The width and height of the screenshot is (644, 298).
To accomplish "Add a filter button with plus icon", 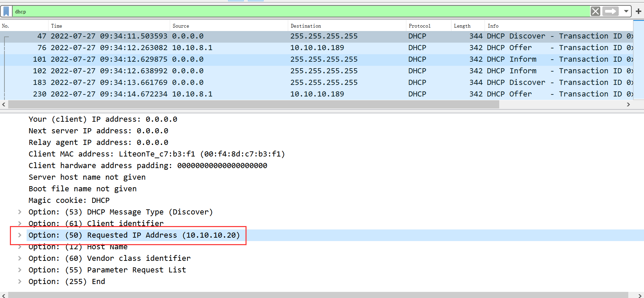I will tap(638, 11).
